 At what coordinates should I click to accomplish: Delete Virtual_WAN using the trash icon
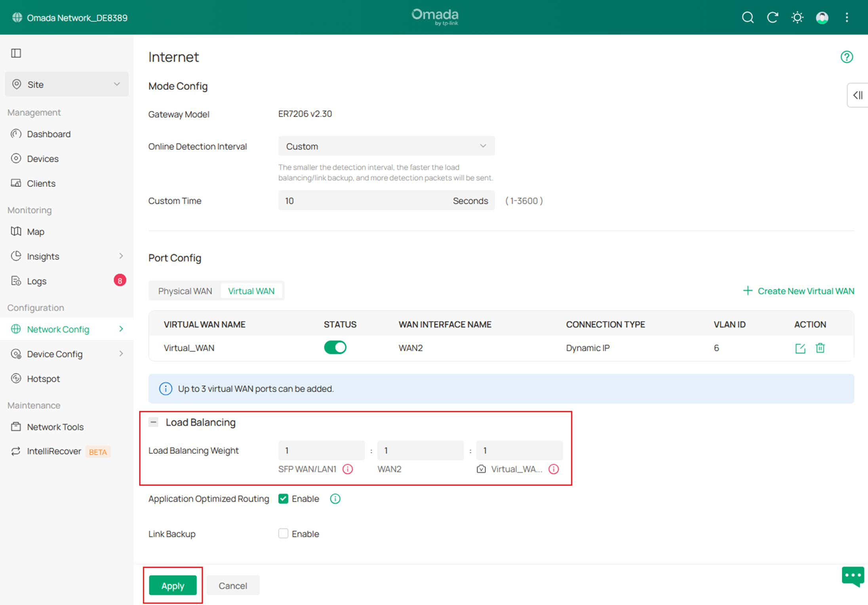820,348
